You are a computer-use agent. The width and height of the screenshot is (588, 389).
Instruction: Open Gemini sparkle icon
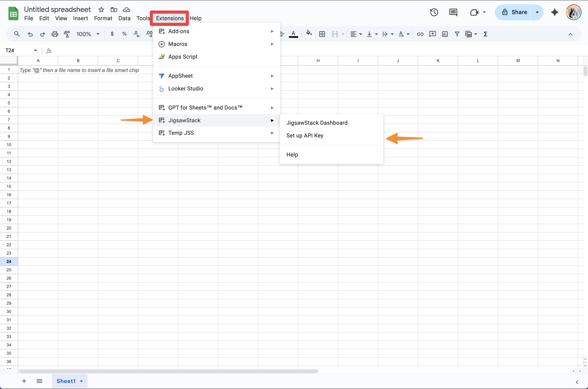(554, 12)
